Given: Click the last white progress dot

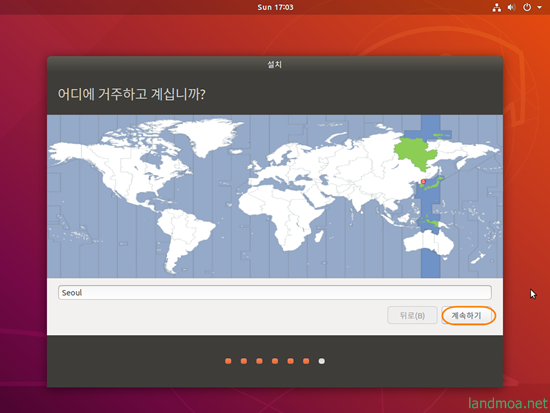Looking at the screenshot, I should click(322, 361).
